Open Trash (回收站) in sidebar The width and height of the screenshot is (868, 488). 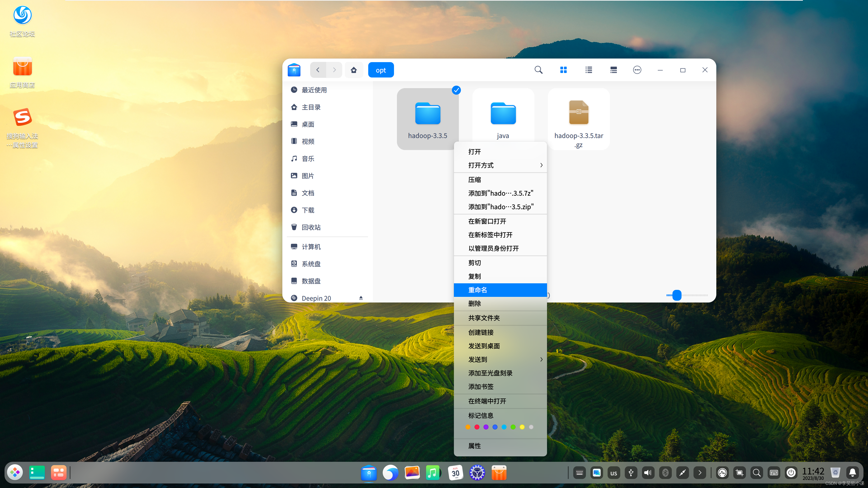tap(327, 227)
